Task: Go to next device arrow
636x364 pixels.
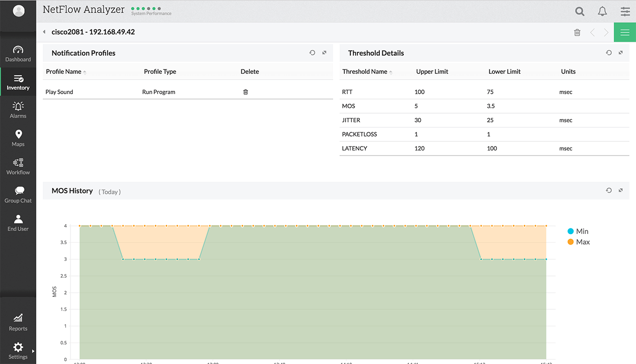Action: 606,32
